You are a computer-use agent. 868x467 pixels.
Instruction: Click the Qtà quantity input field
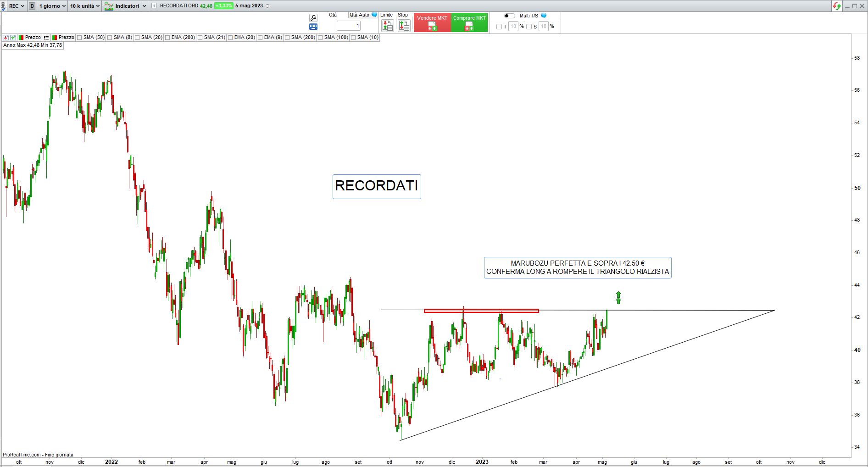(349, 26)
